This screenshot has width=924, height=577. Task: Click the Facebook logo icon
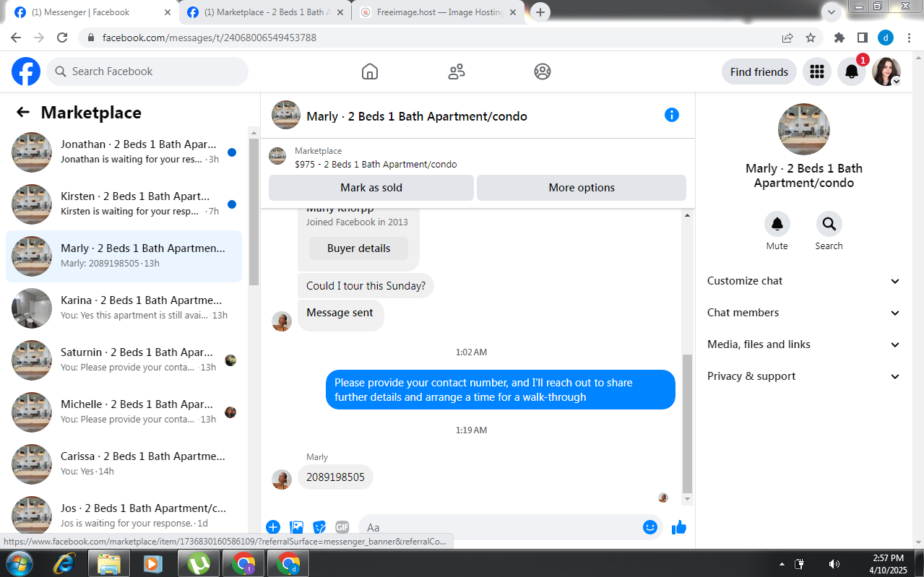pyautogui.click(x=26, y=71)
